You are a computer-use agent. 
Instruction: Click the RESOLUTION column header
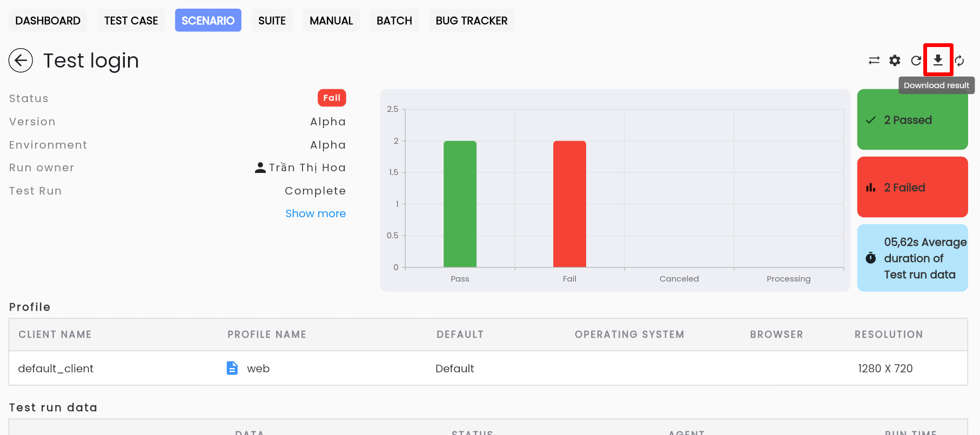click(889, 334)
